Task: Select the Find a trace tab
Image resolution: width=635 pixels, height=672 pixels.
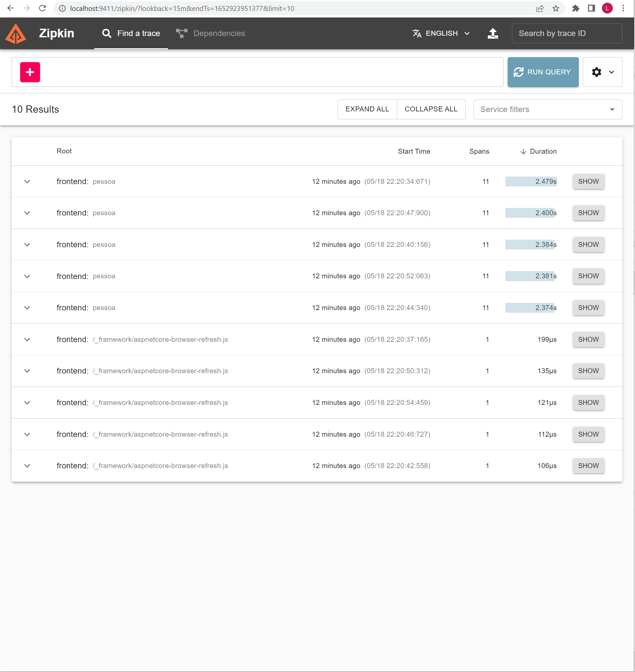Action: pos(131,33)
